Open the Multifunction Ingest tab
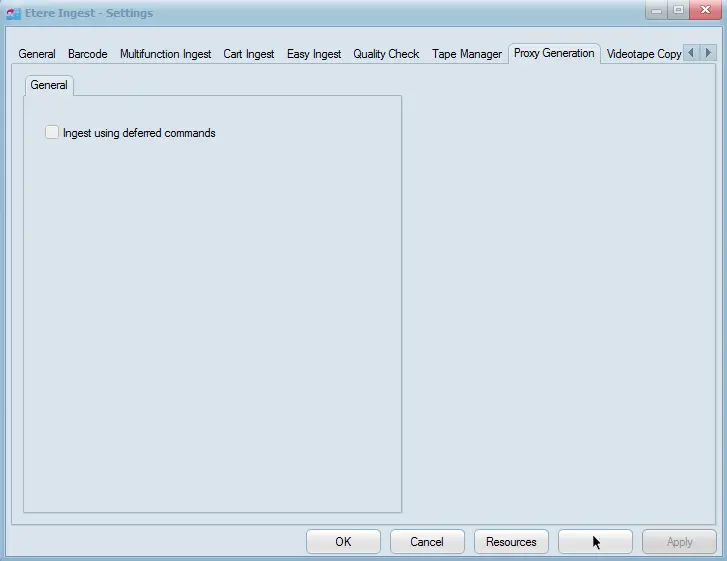727x561 pixels. coord(165,54)
